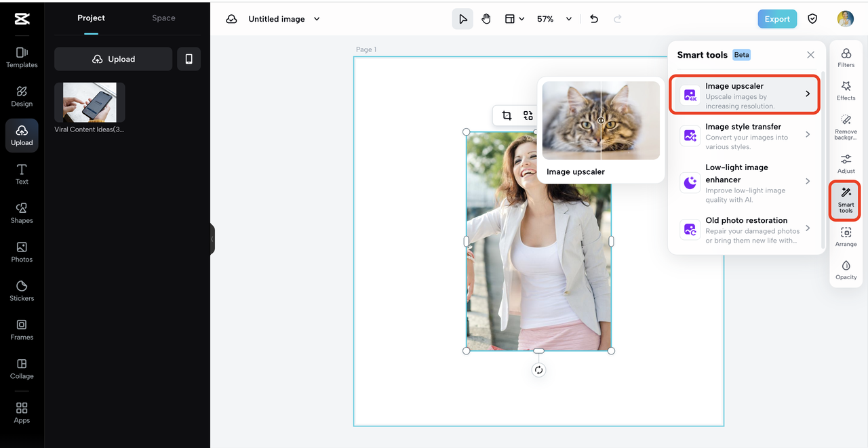Click the Image style transfer icon
Screen dimensions: 868x448
690,136
